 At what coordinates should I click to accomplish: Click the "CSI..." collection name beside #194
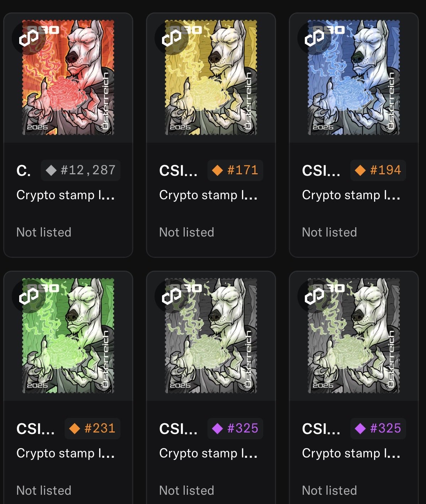(x=321, y=171)
